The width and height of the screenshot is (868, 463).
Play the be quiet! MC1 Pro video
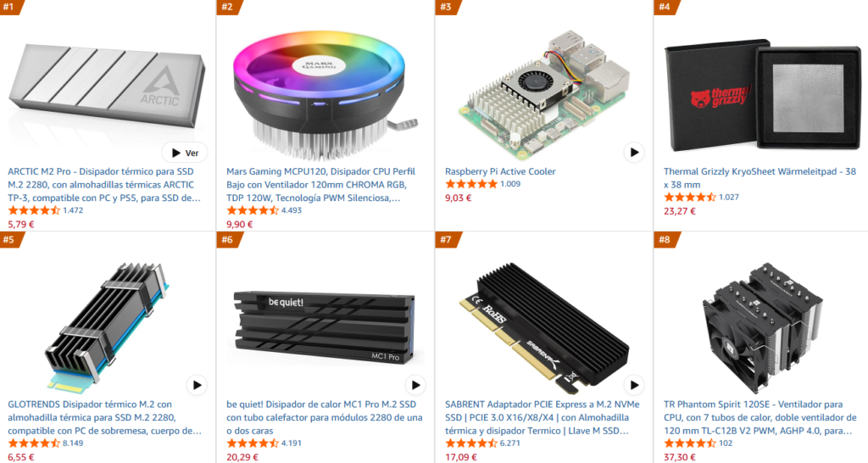[415, 385]
